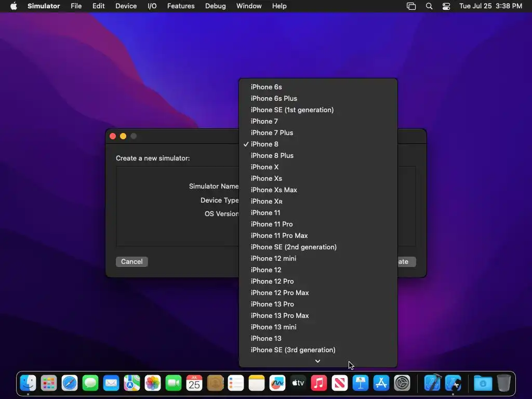532x399 pixels.
Task: Click down chevron to reveal more devices
Action: click(x=317, y=362)
